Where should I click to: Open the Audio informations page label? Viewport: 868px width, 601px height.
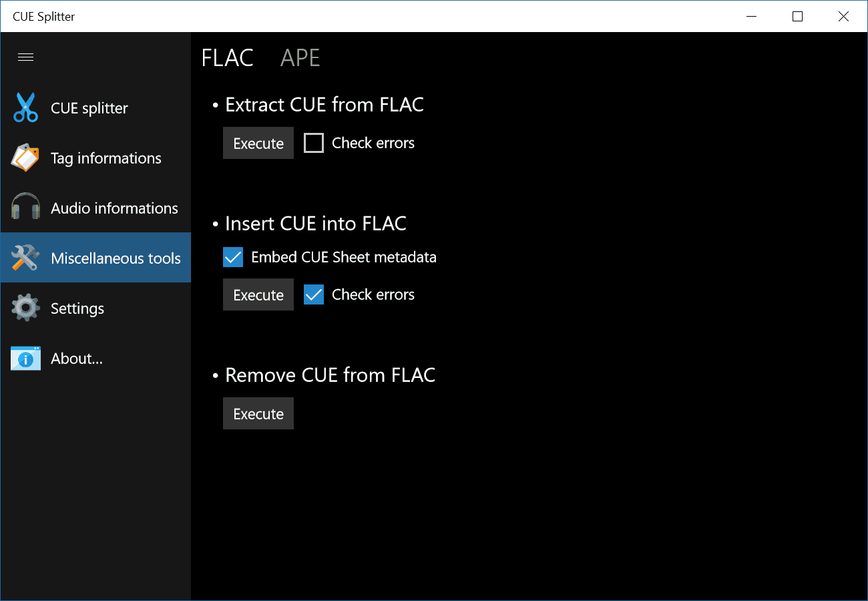click(114, 208)
